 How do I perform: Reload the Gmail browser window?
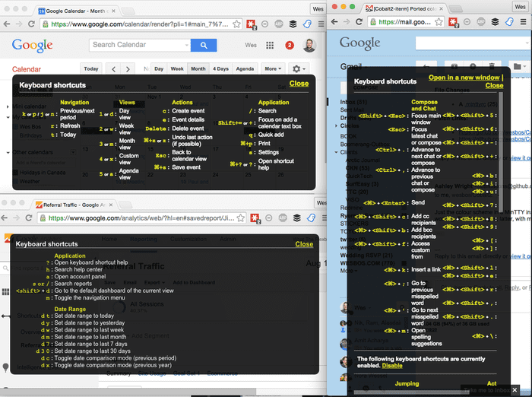click(x=359, y=22)
